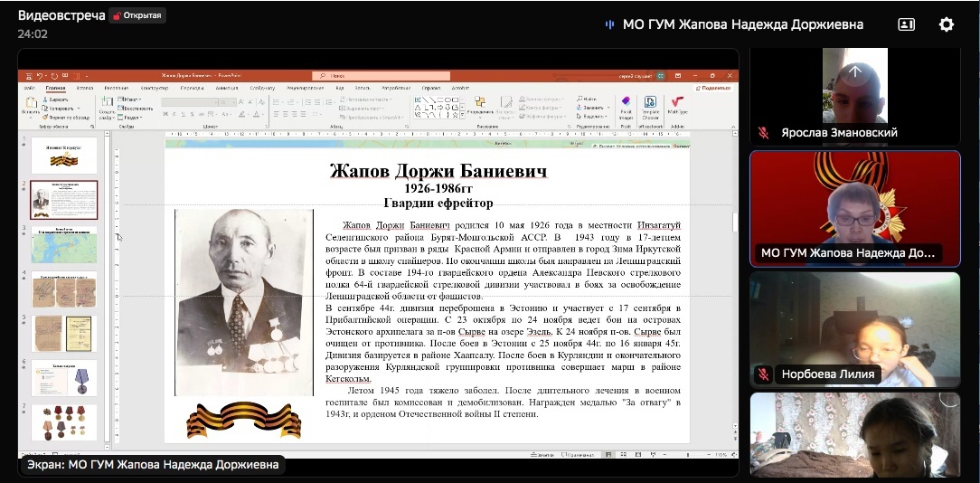Open the participants list icon
The image size is (980, 483).
pos(906,24)
